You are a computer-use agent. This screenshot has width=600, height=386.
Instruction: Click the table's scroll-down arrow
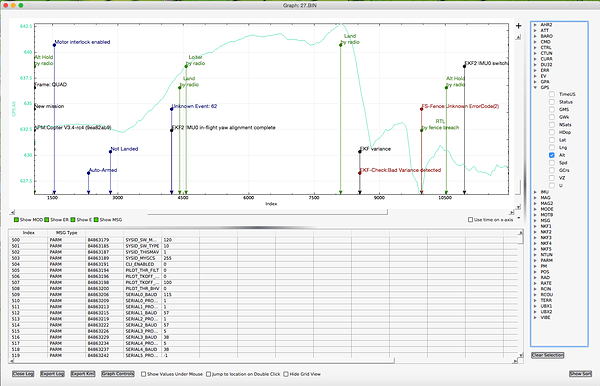click(x=521, y=355)
